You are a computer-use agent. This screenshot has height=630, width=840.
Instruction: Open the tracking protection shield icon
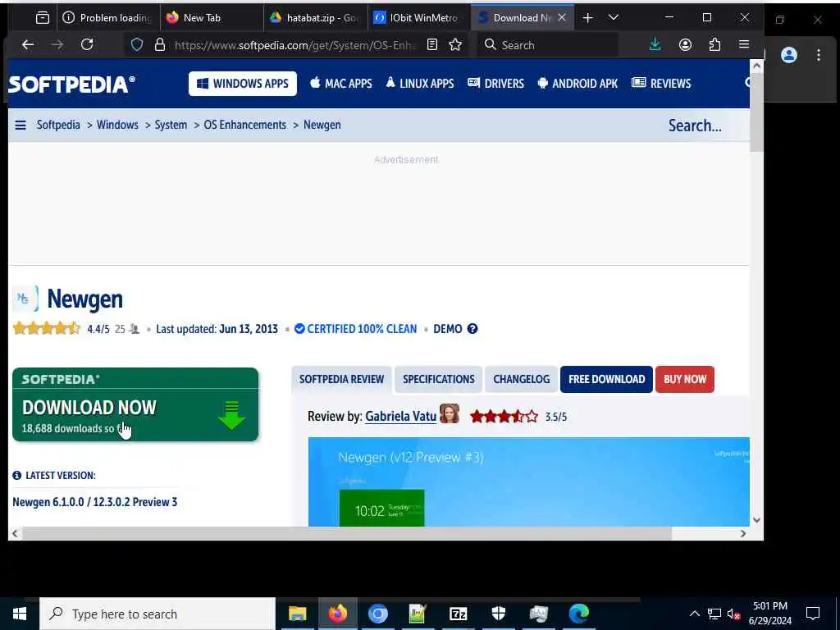point(137,45)
